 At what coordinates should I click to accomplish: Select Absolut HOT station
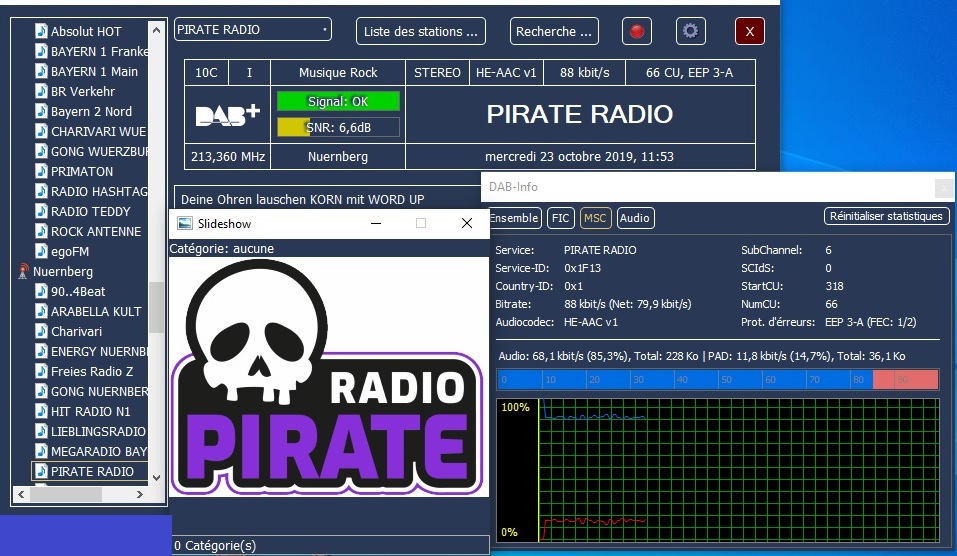85,31
